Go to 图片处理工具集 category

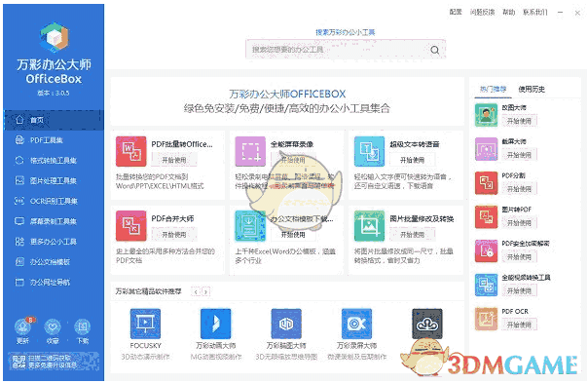pyautogui.click(x=54, y=181)
